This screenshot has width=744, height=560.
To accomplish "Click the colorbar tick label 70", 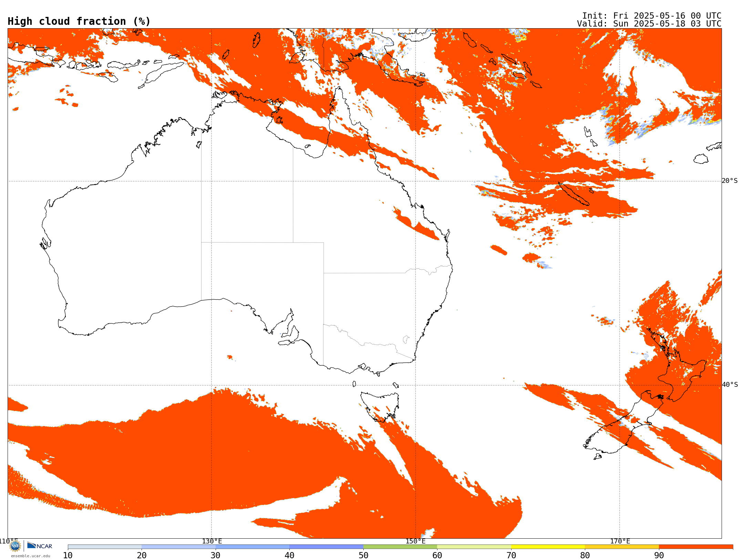I will pos(511,556).
